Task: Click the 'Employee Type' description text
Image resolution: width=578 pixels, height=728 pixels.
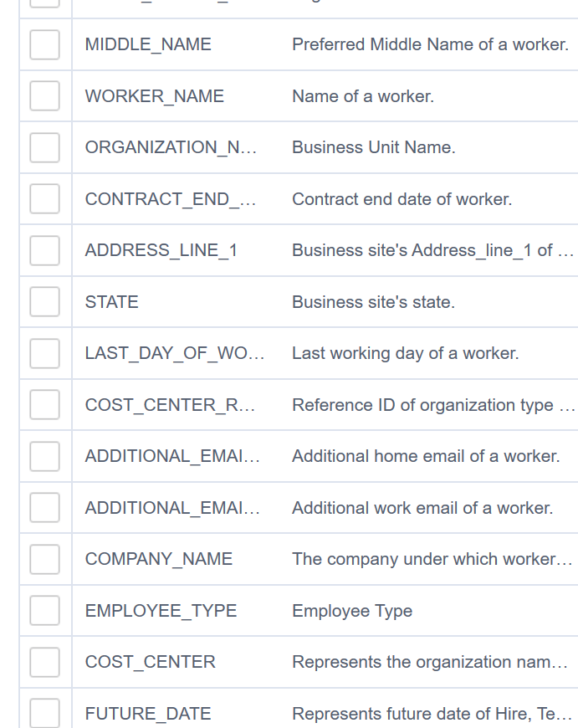Action: (x=351, y=611)
